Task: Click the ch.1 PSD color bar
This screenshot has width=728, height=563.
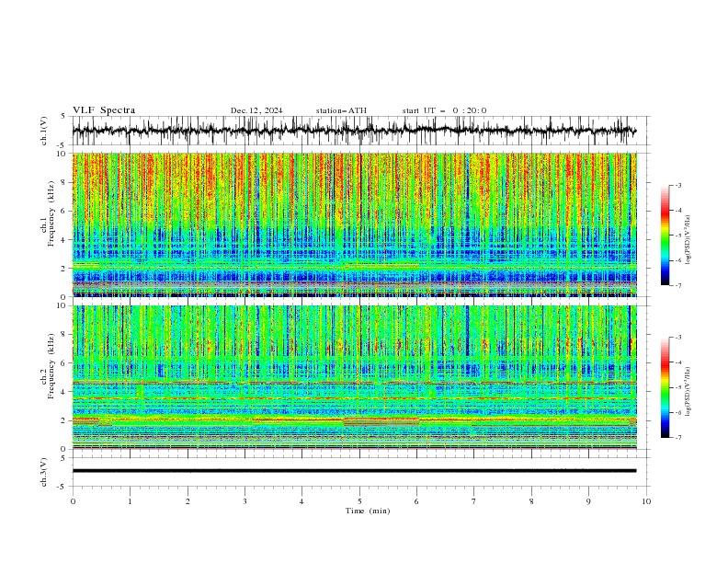Action: [665, 236]
